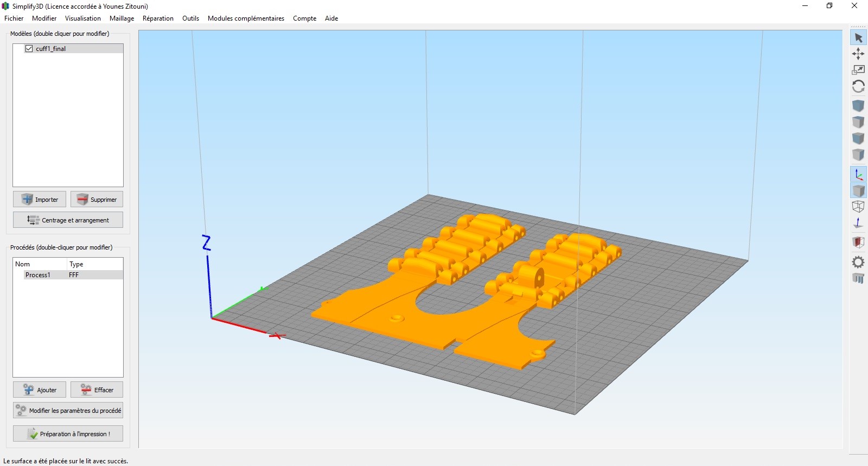This screenshot has width=868, height=466.
Task: Switch to default view all-blue cube
Action: point(858,106)
